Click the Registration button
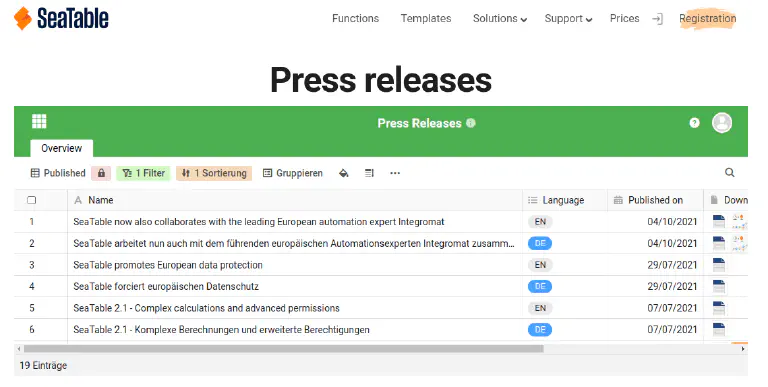Screen dimensions: 768x387 [x=708, y=19]
